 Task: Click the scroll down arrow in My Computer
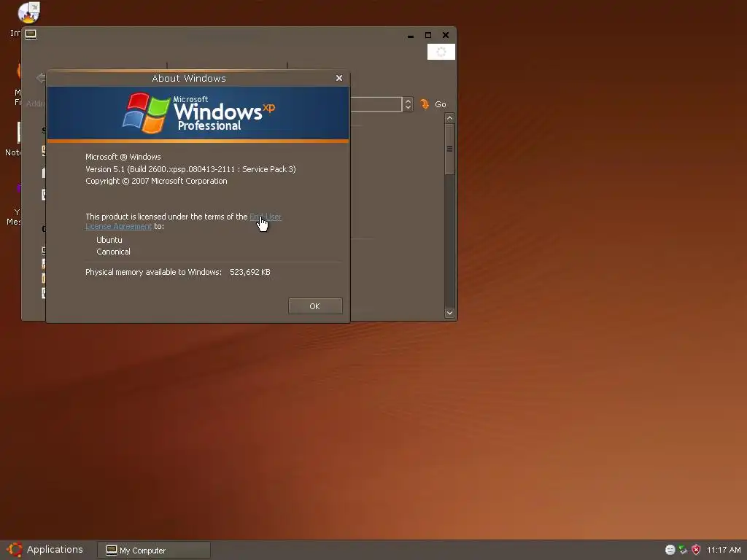pyautogui.click(x=449, y=313)
